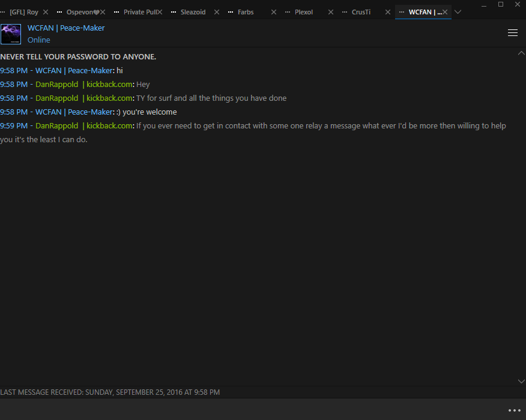Select the Plexol chat tab
Image resolution: width=526 pixels, height=420 pixels.
pyautogui.click(x=304, y=12)
